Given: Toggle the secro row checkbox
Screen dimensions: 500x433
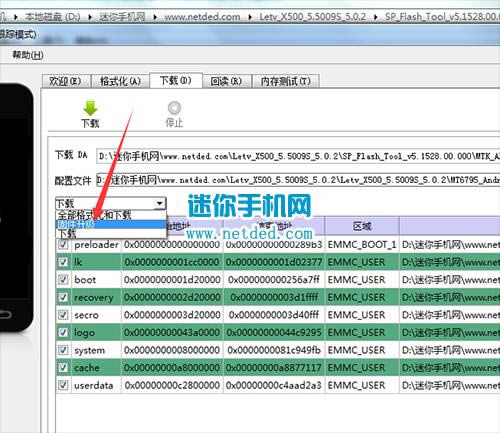Looking at the screenshot, I should tap(63, 315).
